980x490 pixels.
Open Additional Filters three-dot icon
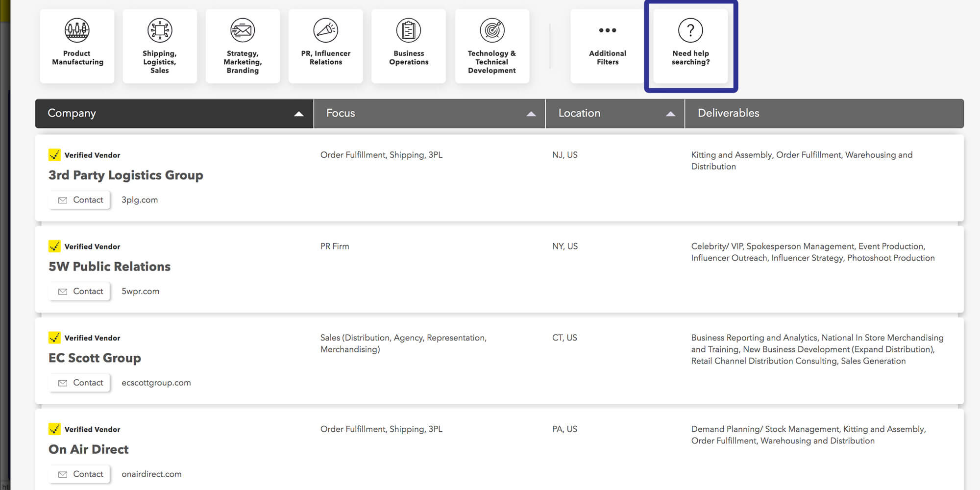click(x=608, y=30)
